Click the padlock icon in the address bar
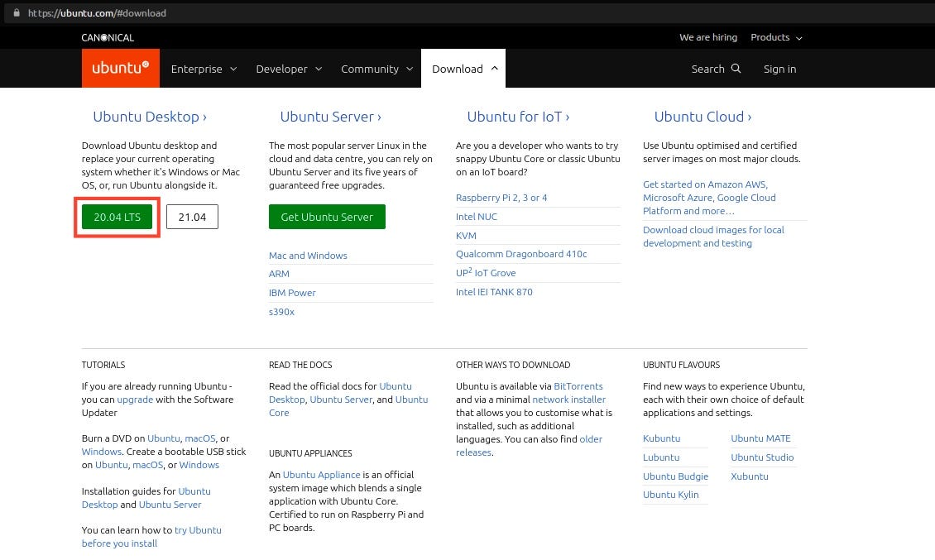This screenshot has height=560, width=935. click(17, 12)
